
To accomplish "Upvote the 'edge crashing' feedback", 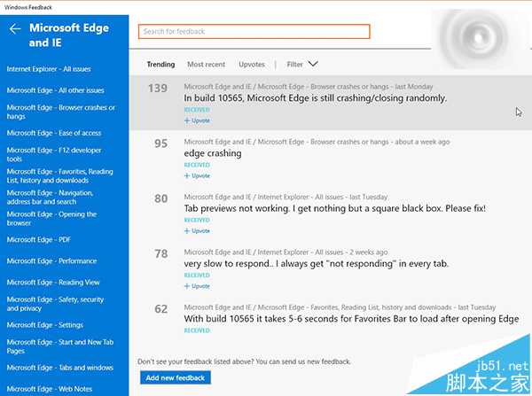I will pyautogui.click(x=197, y=175).
